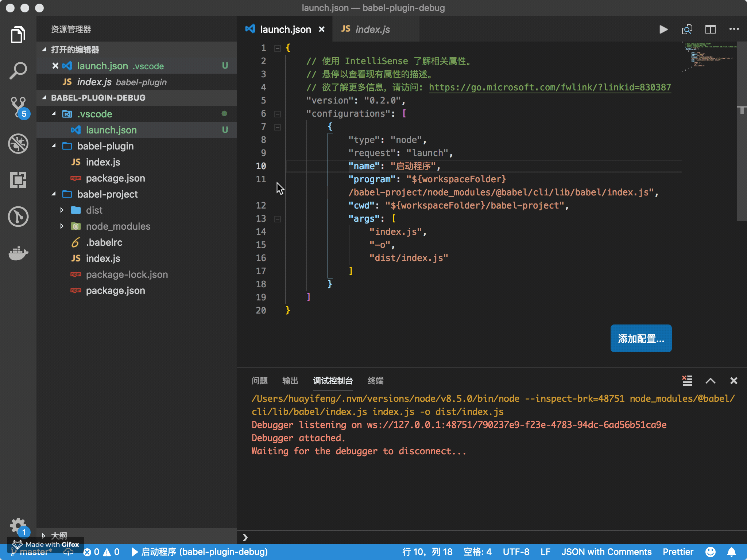Viewport: 747px width, 560px height.
Task: Expand the 大纲 outline section
Action: point(137,535)
